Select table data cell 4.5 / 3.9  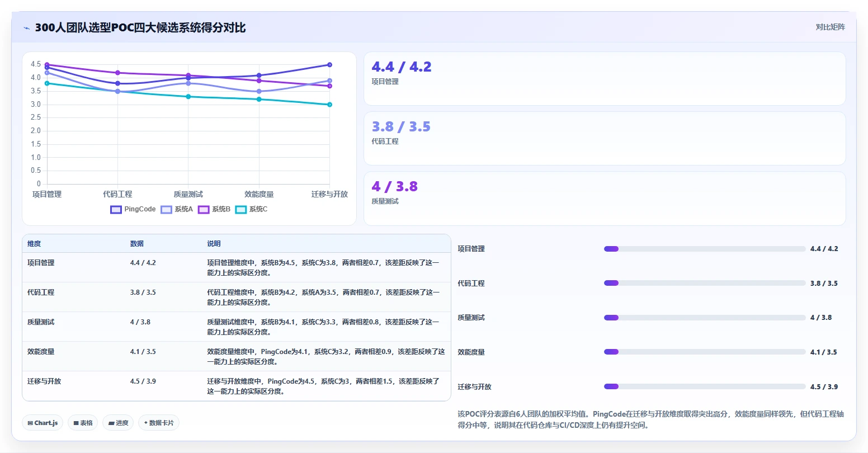(x=143, y=381)
